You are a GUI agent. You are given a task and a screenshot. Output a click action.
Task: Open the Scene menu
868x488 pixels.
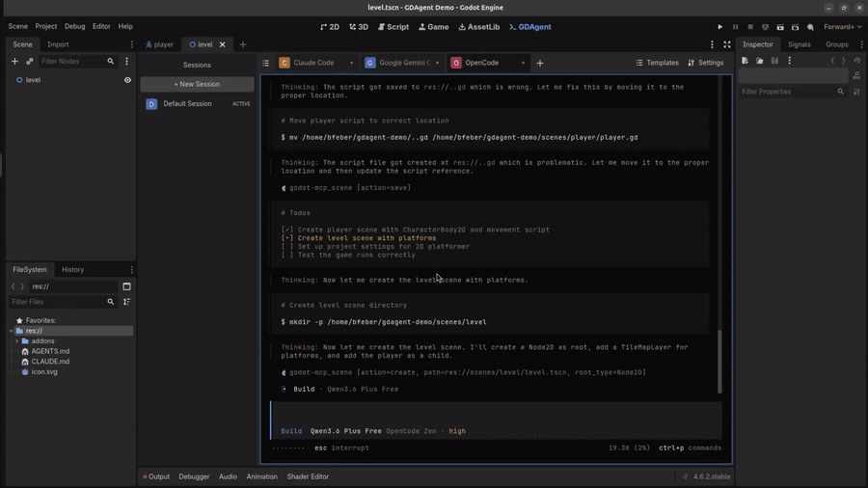[17, 26]
